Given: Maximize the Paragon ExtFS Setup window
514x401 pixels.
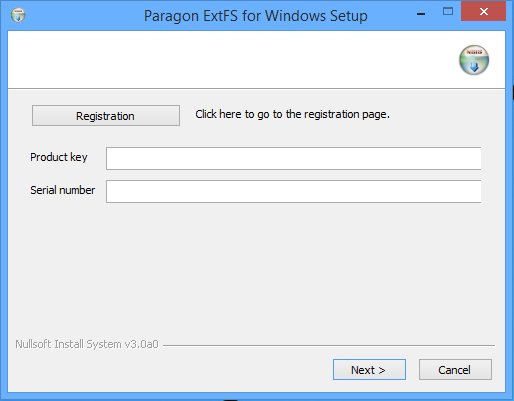Looking at the screenshot, I should point(448,12).
